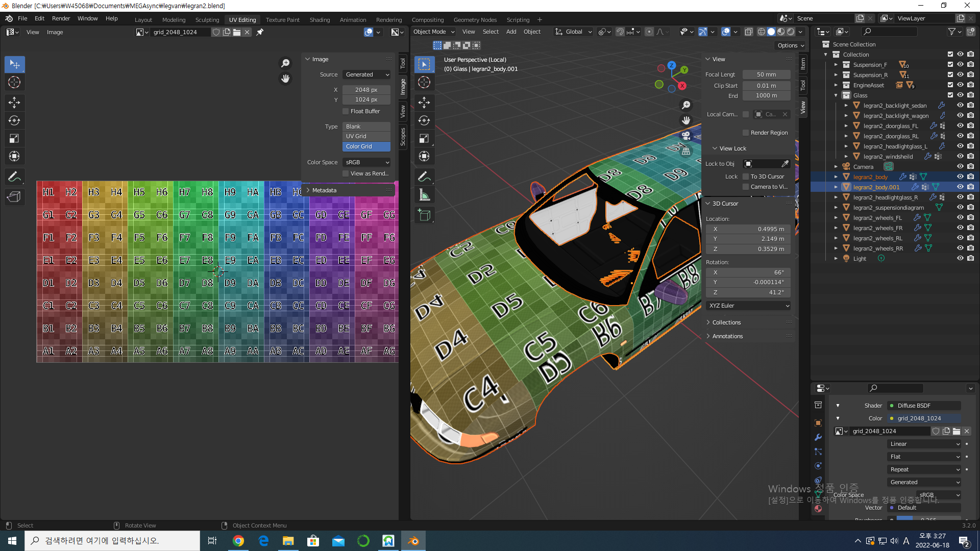The width and height of the screenshot is (980, 551).
Task: Click the Focal Length value field
Action: (766, 74)
